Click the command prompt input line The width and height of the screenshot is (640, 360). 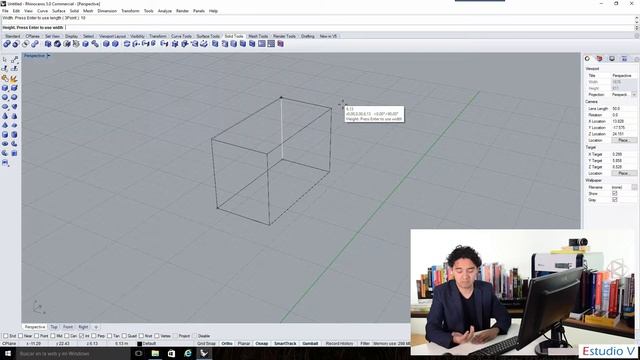(x=318, y=27)
